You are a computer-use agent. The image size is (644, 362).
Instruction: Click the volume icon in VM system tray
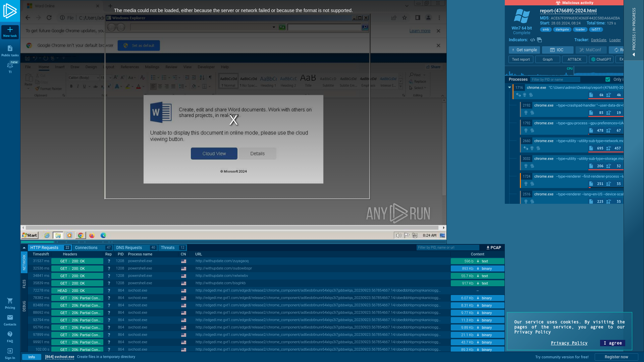click(x=398, y=235)
